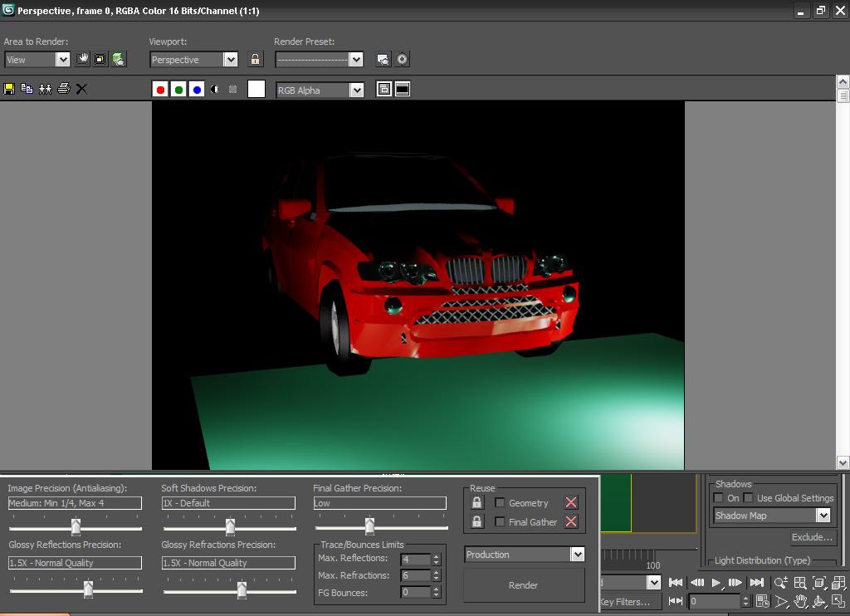Click the Glossy Reflections Precision slider handle
850x616 pixels.
click(x=88, y=589)
